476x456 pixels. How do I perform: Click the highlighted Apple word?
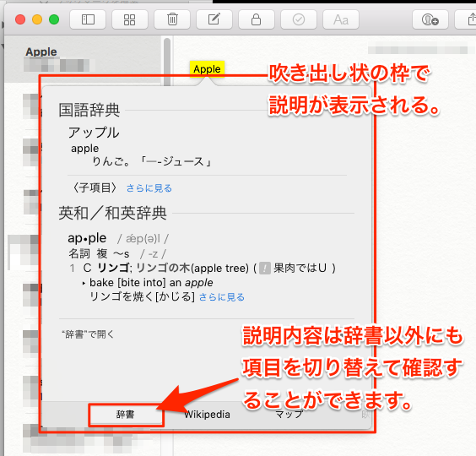click(x=207, y=69)
